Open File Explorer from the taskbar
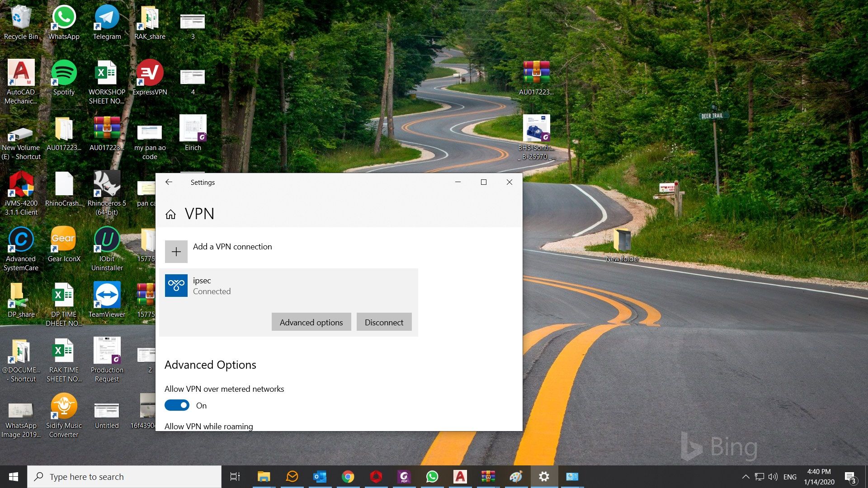The width and height of the screenshot is (868, 488). point(264,477)
